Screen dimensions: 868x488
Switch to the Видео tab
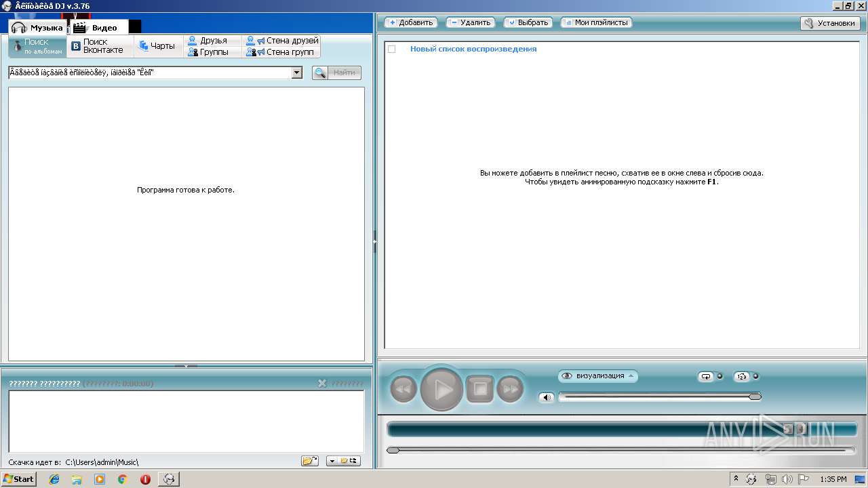pos(100,27)
